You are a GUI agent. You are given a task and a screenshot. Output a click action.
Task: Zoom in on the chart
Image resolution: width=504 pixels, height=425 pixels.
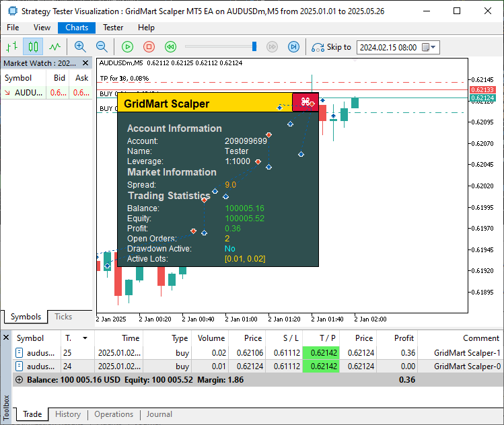80,46
